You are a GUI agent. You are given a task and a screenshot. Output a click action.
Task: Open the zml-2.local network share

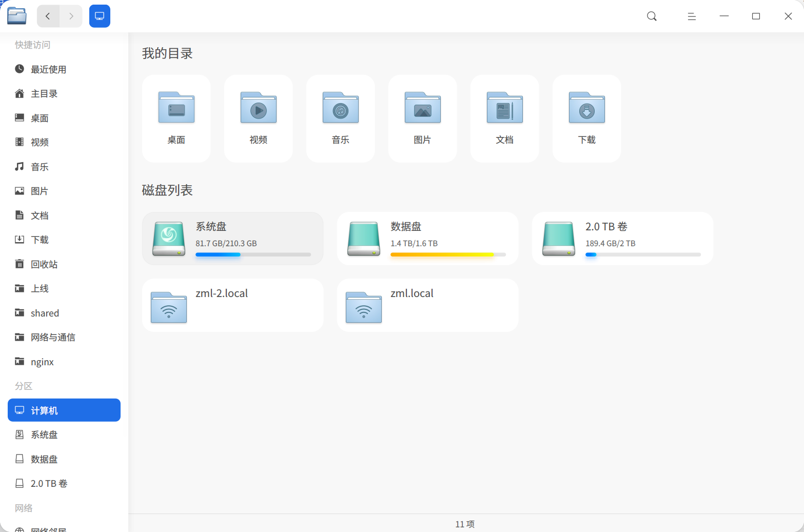coord(232,305)
